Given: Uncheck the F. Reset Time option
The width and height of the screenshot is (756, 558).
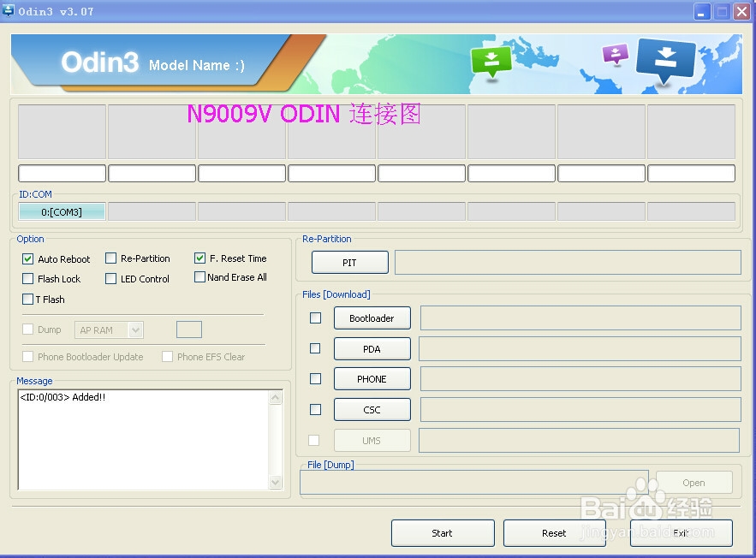Looking at the screenshot, I should click(199, 258).
